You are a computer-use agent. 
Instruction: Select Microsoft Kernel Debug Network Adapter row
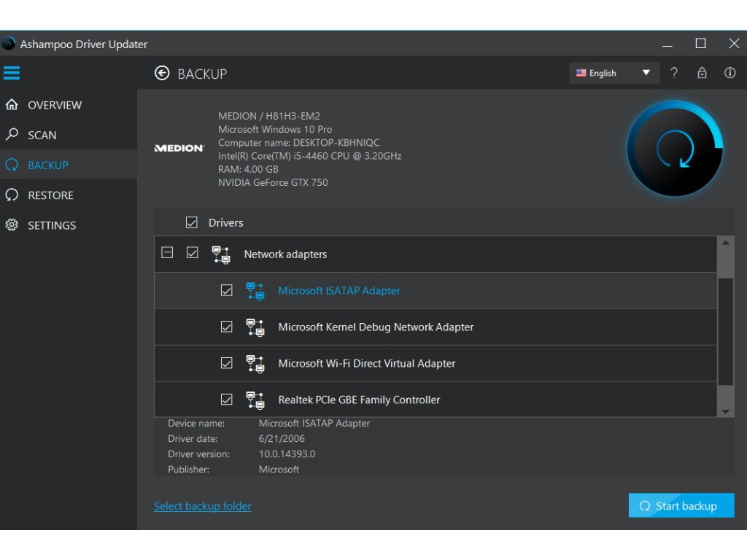click(x=376, y=327)
